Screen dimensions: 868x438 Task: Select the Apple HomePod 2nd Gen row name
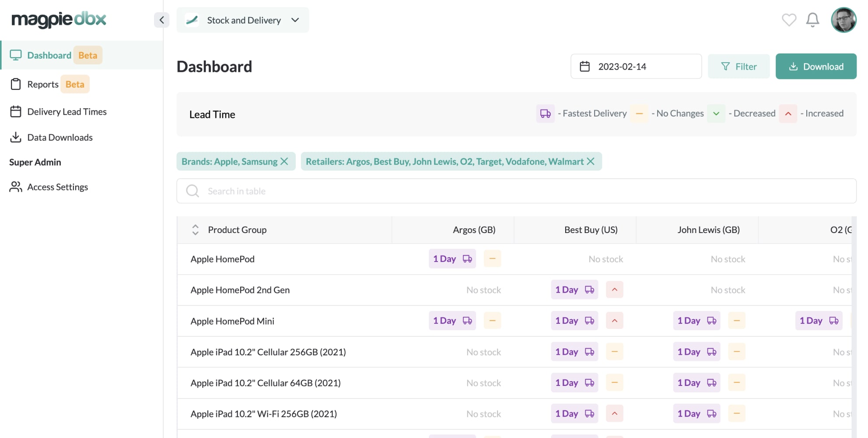240,290
